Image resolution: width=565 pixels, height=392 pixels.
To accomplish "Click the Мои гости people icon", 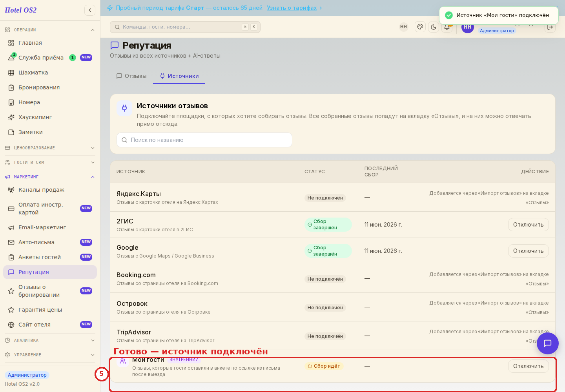I will (x=123, y=361).
